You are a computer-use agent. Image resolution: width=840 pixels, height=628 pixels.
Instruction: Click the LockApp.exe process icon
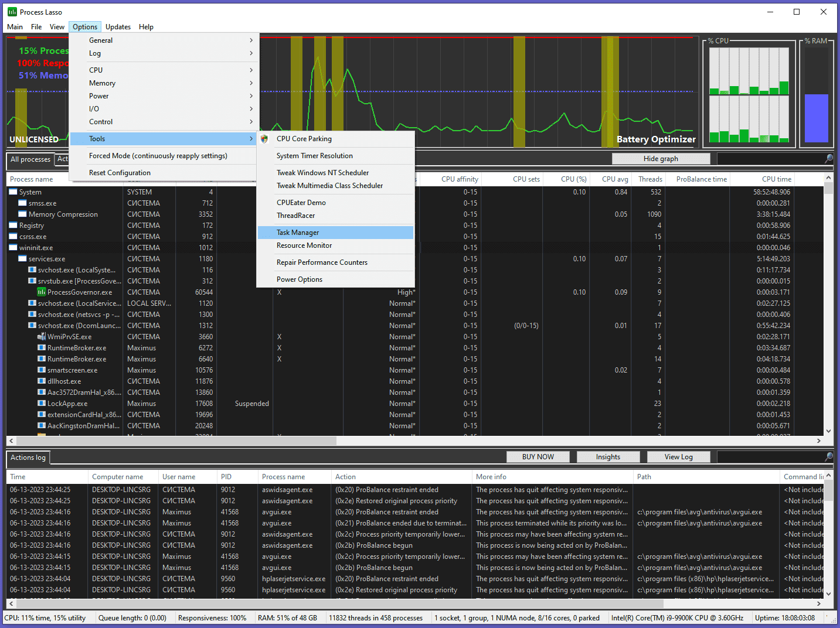(42, 404)
